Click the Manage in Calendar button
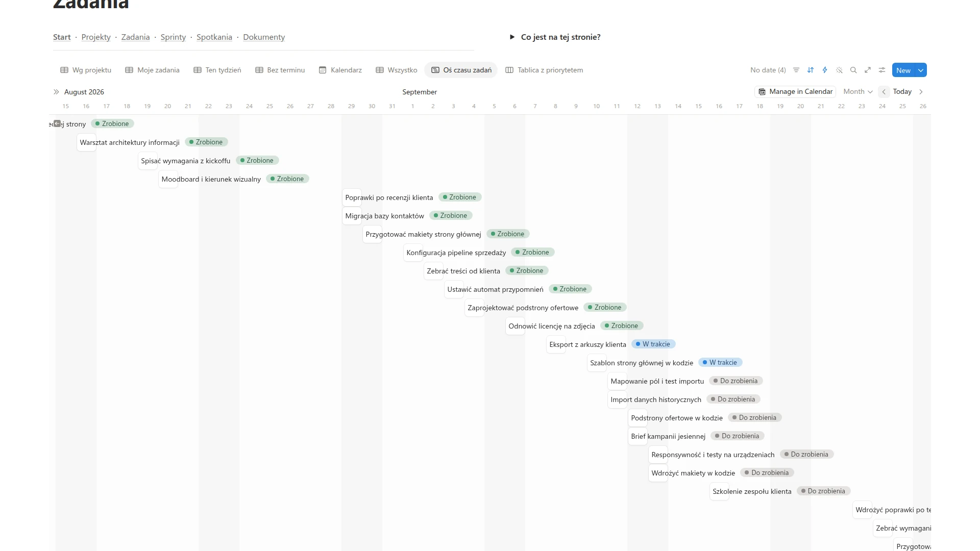 coord(795,92)
